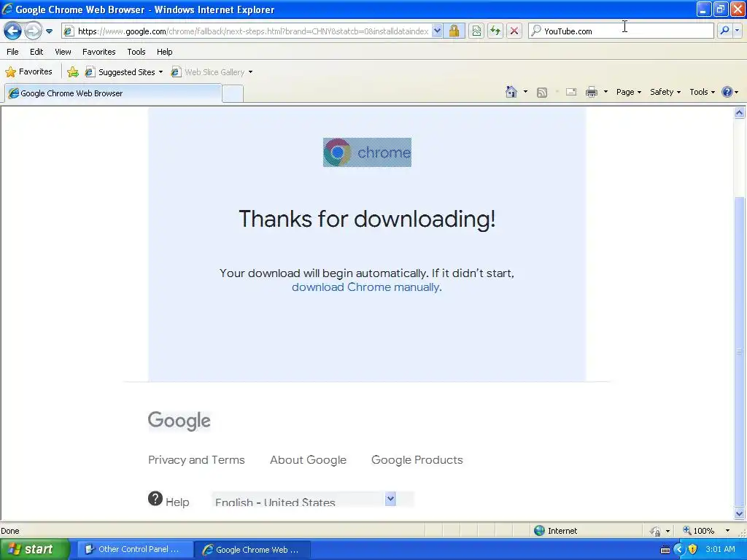This screenshot has height=560, width=747.
Task: Select Google Chrome Web taskbar item
Action: tap(252, 550)
